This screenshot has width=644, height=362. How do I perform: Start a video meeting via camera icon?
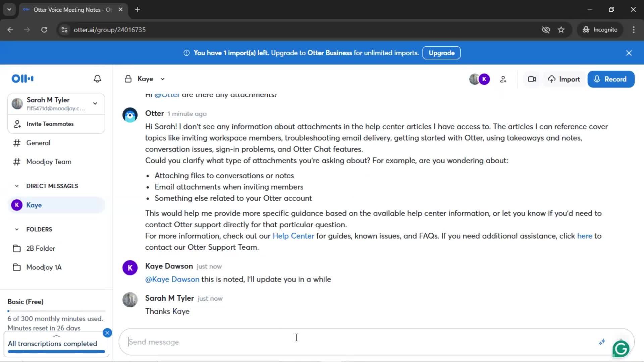(x=532, y=79)
